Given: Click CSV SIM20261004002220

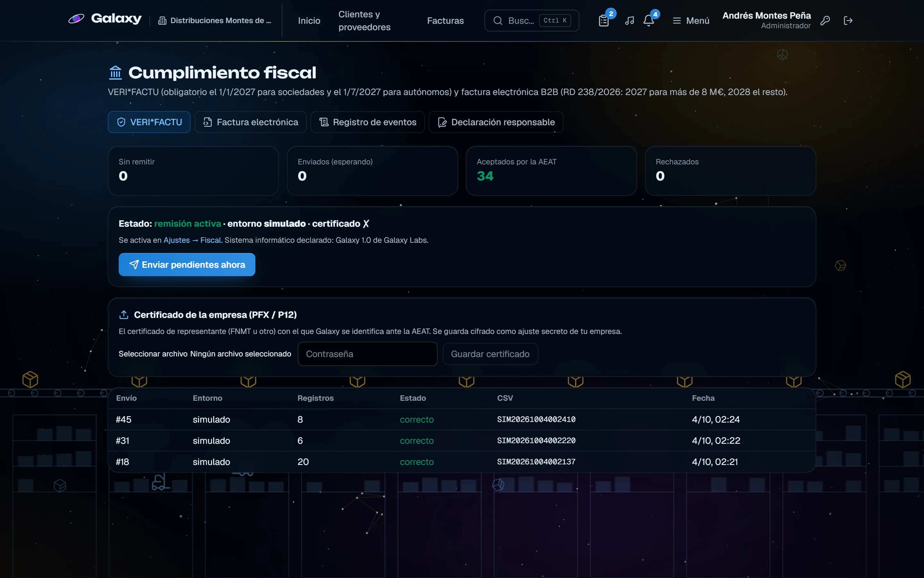Looking at the screenshot, I should (536, 440).
